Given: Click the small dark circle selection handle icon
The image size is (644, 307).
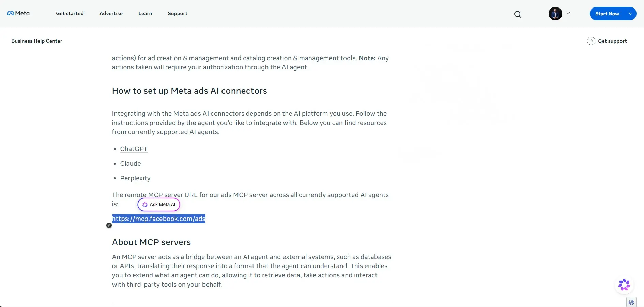Looking at the screenshot, I should [x=109, y=225].
